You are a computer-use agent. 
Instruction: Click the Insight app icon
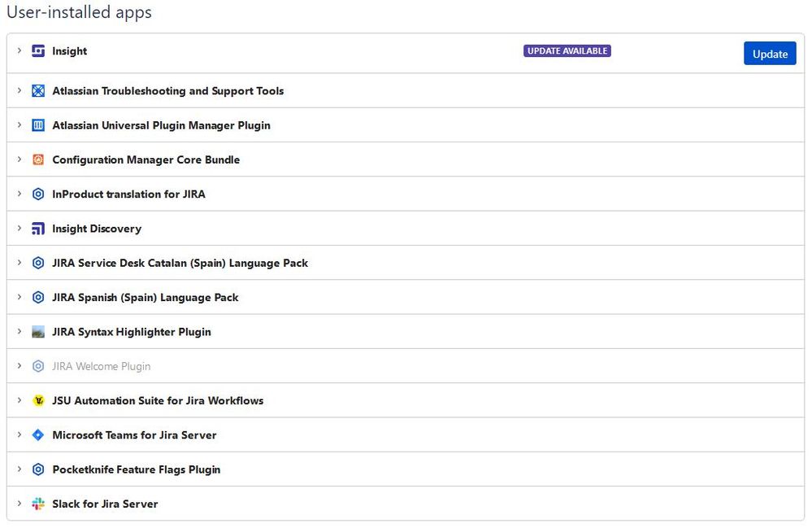38,50
